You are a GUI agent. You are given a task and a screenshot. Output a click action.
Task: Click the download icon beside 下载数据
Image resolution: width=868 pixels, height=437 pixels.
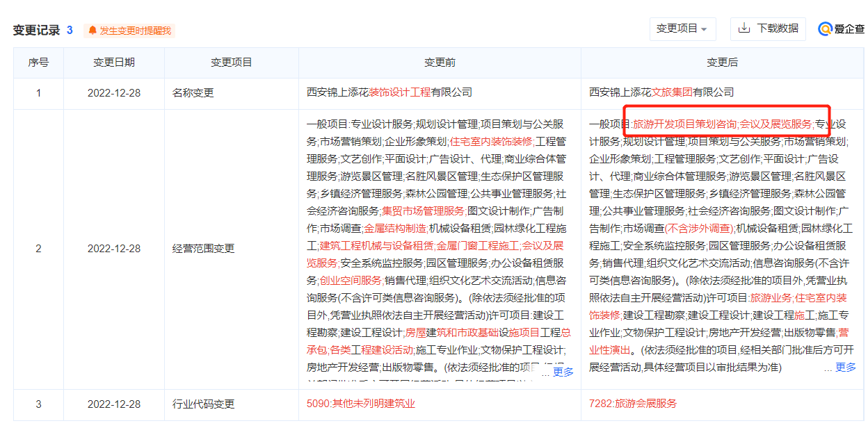click(744, 28)
